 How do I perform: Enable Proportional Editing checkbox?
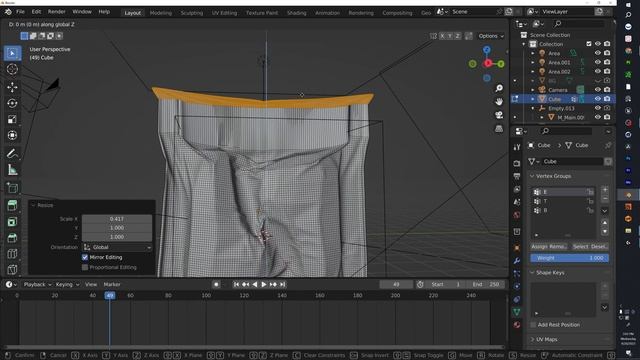(x=85, y=267)
